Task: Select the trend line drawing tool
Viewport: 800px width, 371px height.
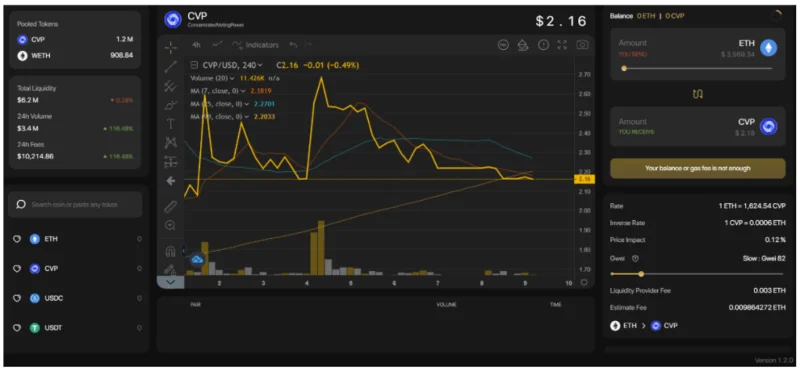Action: tap(171, 66)
